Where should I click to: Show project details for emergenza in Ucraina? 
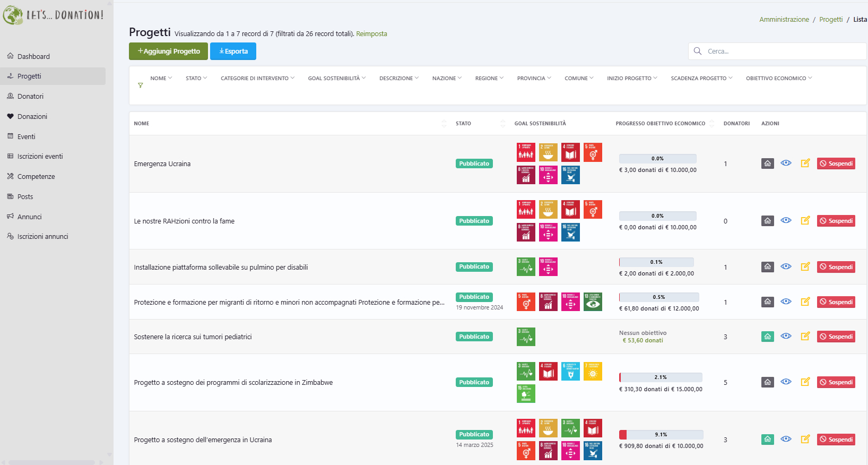(x=786, y=439)
